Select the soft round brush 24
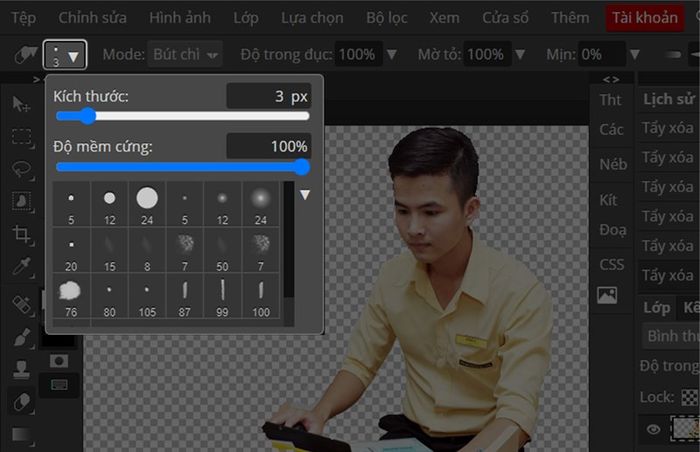The height and width of the screenshot is (452, 700). (x=261, y=204)
